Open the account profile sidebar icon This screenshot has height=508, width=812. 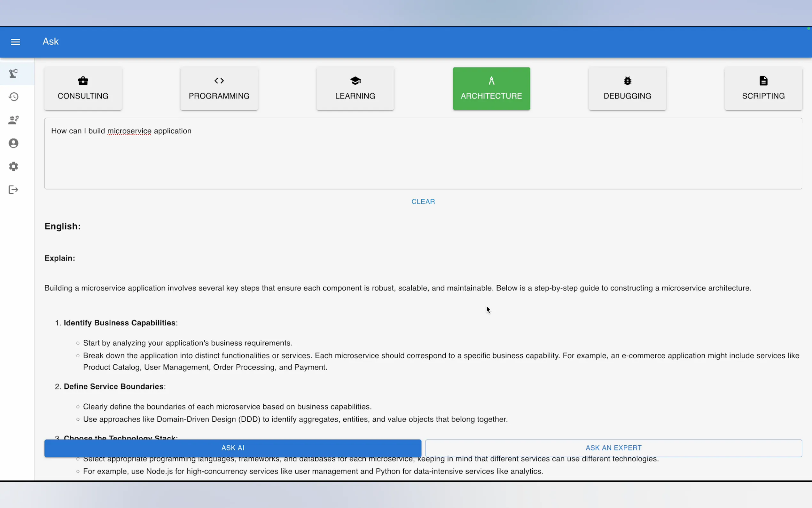13,143
